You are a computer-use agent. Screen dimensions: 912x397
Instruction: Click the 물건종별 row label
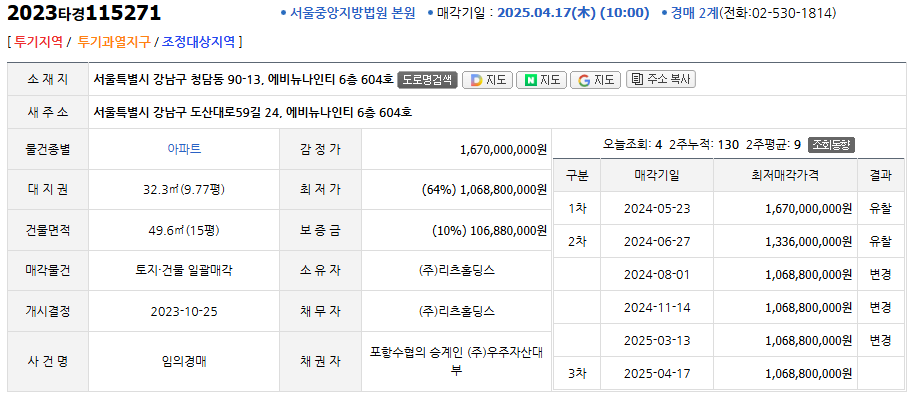coord(48,149)
